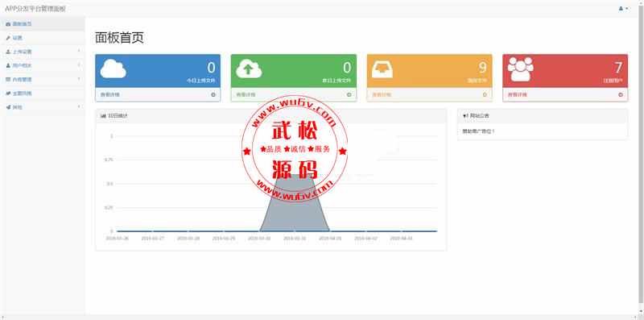Click the arrow circle icon under the green card
Screen dimensions: 644x320
click(349, 94)
